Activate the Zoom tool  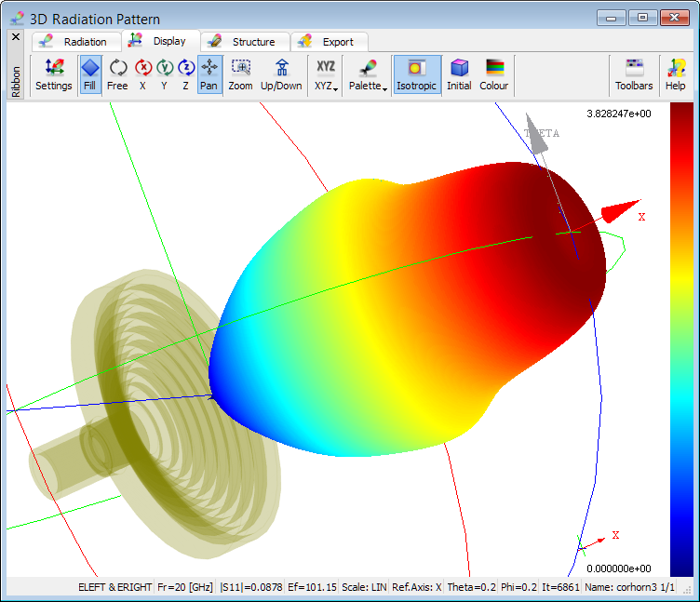click(240, 74)
